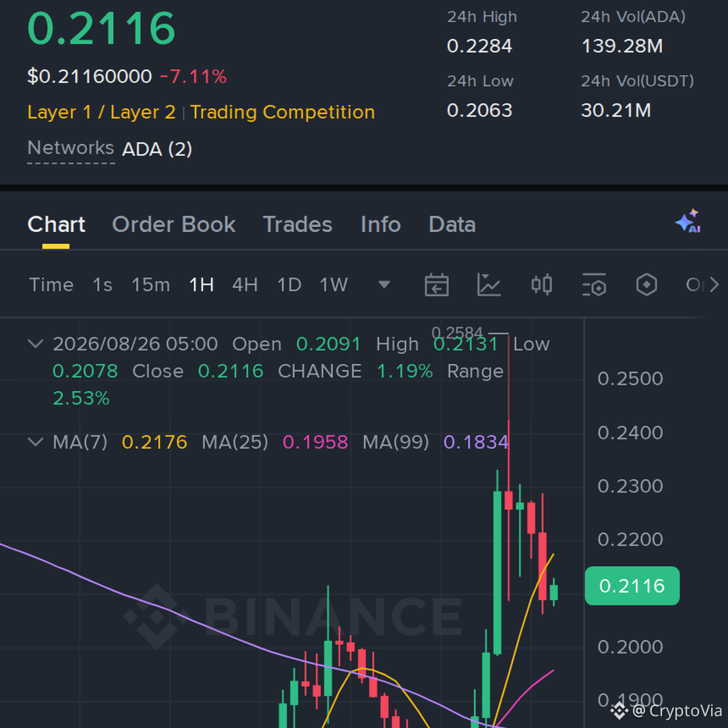Select the 1W interval
728x728 pixels.
coord(334,284)
